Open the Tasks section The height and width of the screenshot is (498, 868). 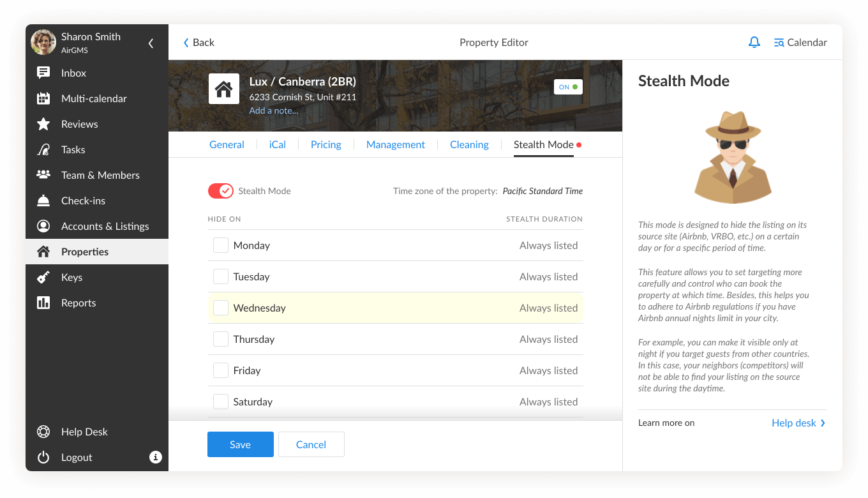coord(72,149)
